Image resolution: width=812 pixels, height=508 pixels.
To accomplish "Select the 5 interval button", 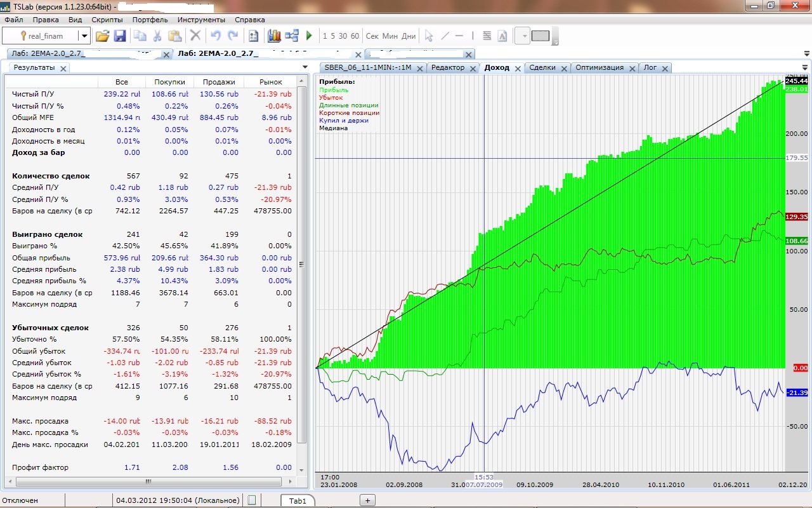I will point(333,36).
